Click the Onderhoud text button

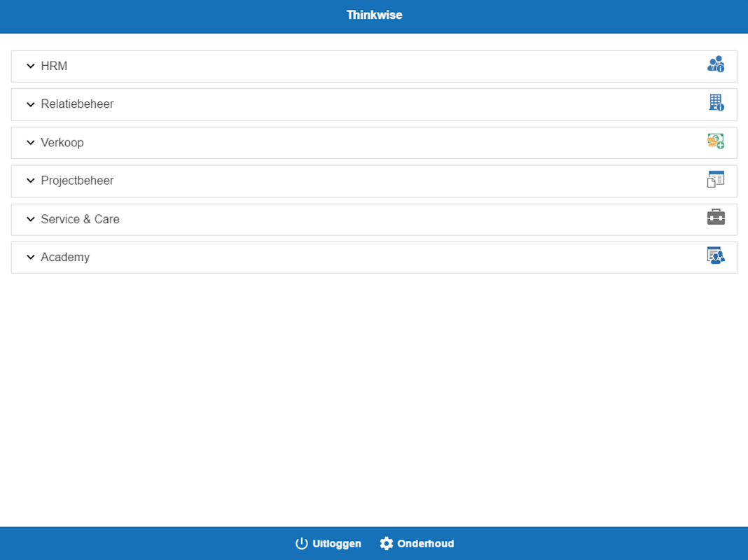(426, 544)
